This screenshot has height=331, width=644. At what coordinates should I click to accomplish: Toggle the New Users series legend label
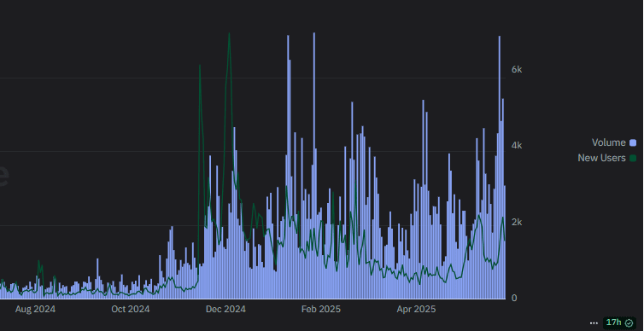point(601,158)
